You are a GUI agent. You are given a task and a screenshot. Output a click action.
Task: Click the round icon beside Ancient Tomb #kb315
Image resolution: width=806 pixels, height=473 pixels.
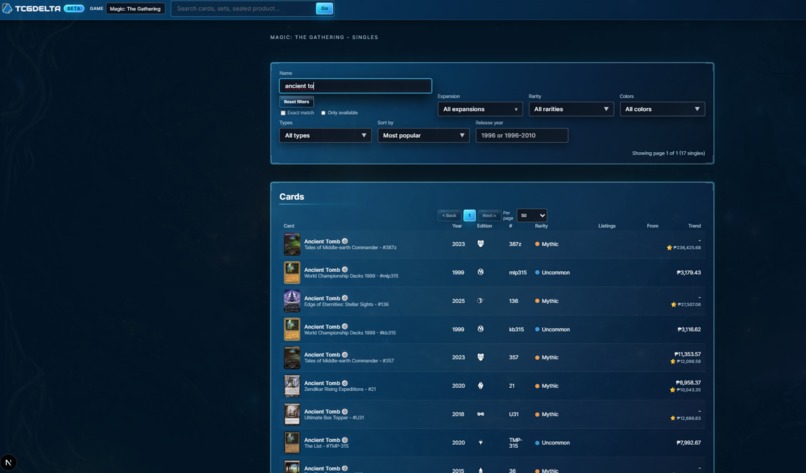[345, 326]
